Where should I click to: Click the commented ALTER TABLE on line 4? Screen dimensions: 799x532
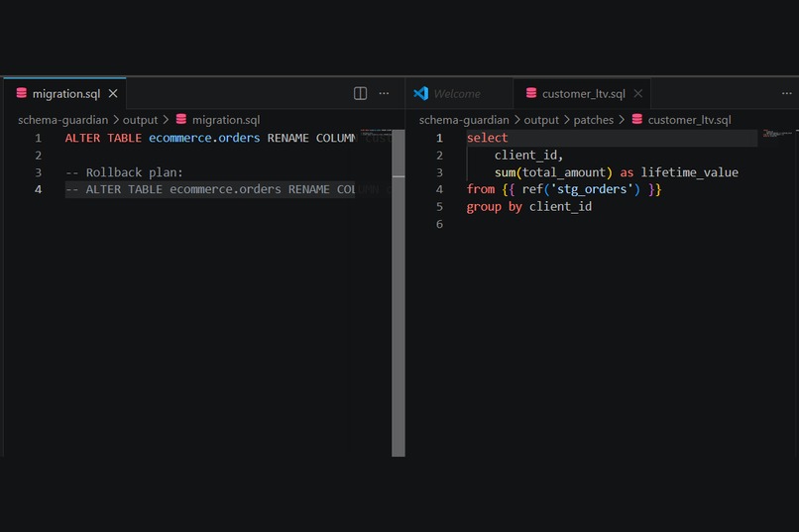coord(210,189)
